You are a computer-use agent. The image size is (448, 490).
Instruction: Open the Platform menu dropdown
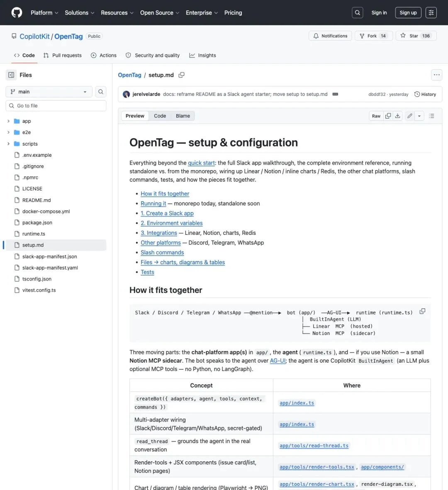click(x=44, y=13)
